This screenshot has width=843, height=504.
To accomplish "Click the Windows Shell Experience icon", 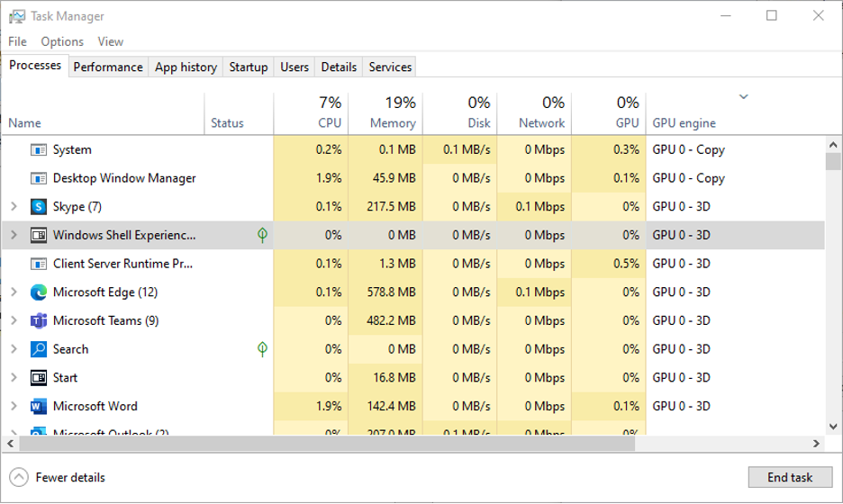I will [38, 235].
